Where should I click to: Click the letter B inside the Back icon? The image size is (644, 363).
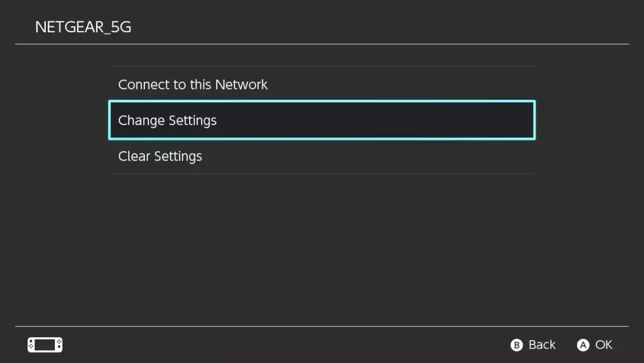coord(516,345)
